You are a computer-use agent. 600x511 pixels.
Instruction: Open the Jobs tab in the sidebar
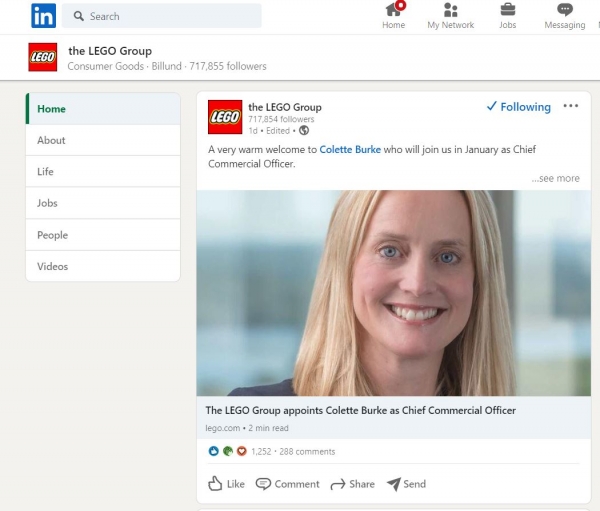point(103,203)
